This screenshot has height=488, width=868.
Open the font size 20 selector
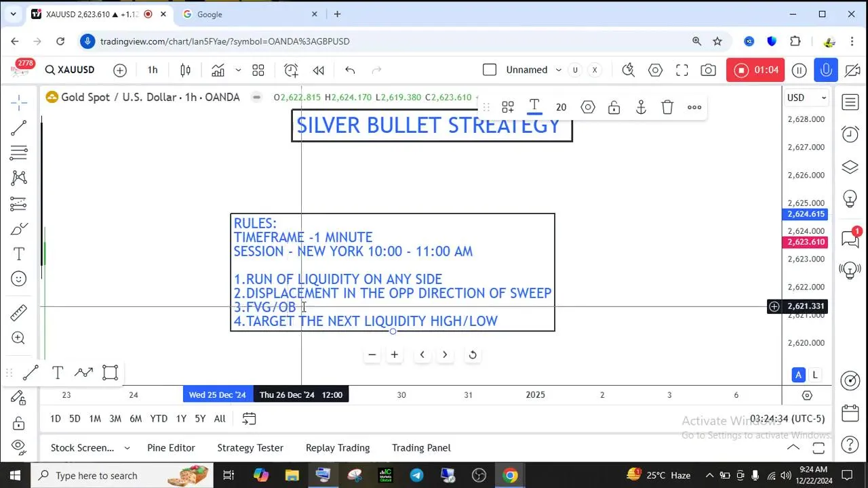pos(561,107)
